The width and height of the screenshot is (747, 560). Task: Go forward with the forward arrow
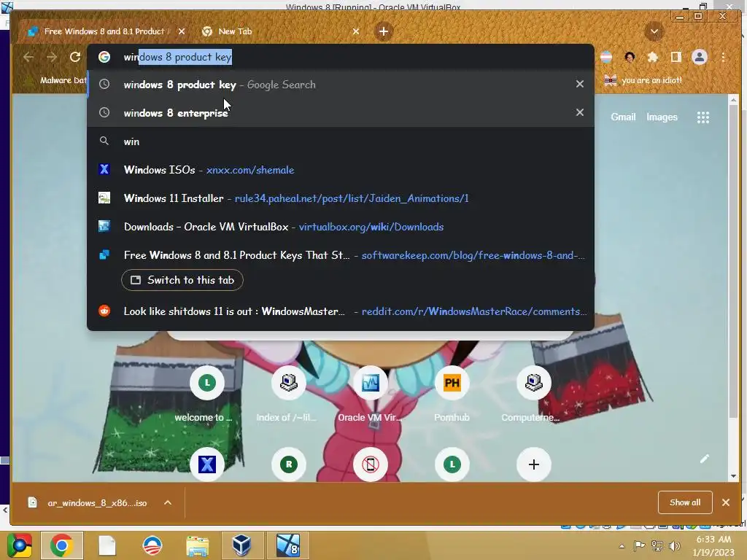click(x=52, y=57)
